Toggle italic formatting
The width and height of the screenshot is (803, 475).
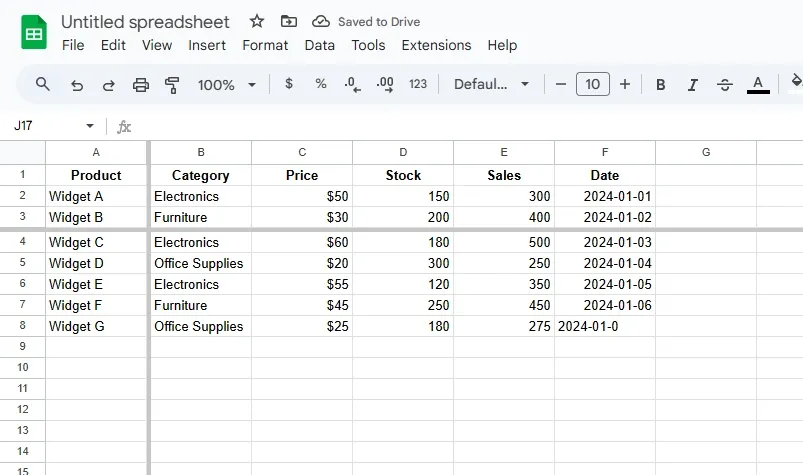click(x=692, y=85)
